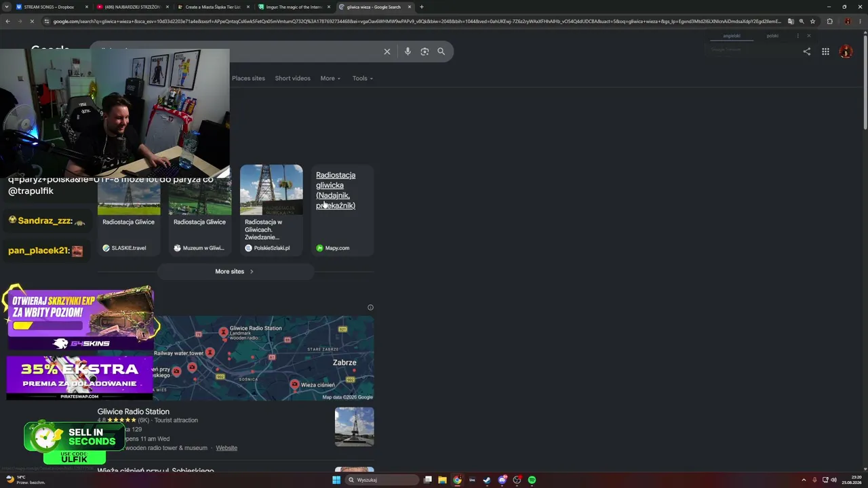
Task: Open the Chrome extensions menu
Action: point(829,21)
